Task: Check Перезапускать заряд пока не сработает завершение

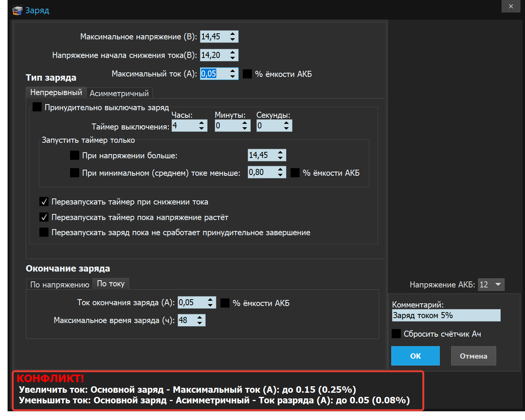Action: point(44,232)
